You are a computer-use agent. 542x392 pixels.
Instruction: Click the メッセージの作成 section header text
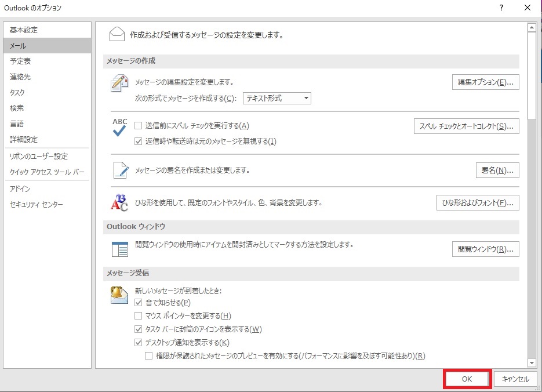(x=130, y=61)
